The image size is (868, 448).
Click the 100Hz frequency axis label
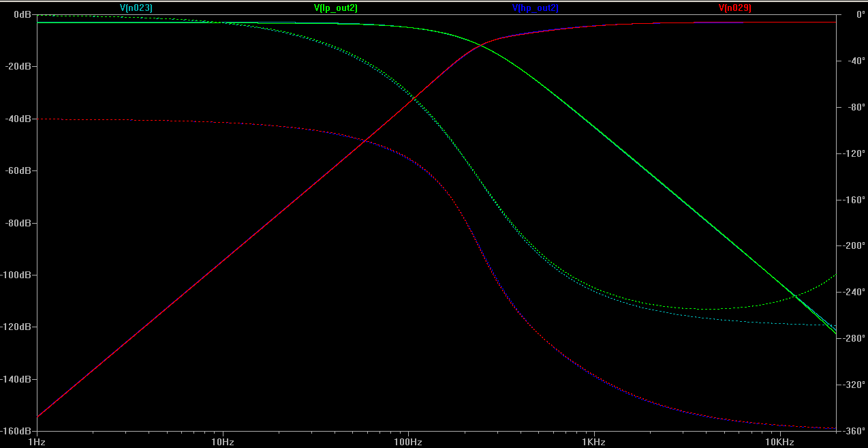[x=408, y=442]
